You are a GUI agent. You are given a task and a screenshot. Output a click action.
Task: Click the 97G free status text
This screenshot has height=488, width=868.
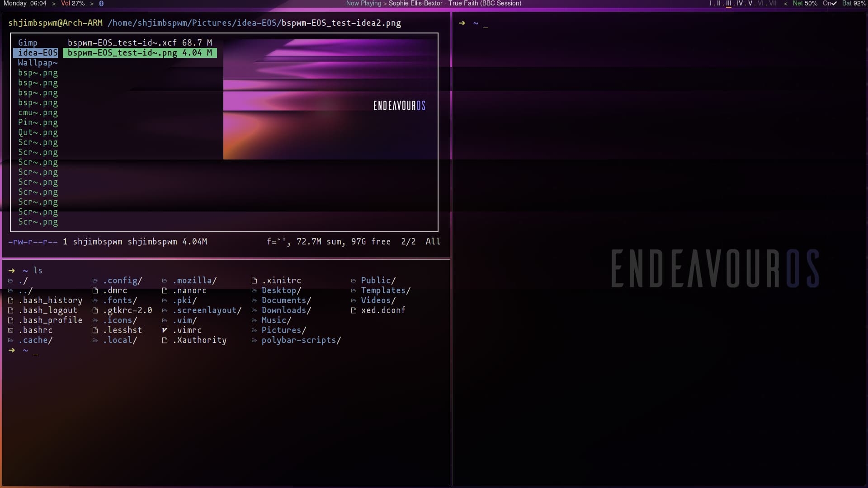(371, 242)
